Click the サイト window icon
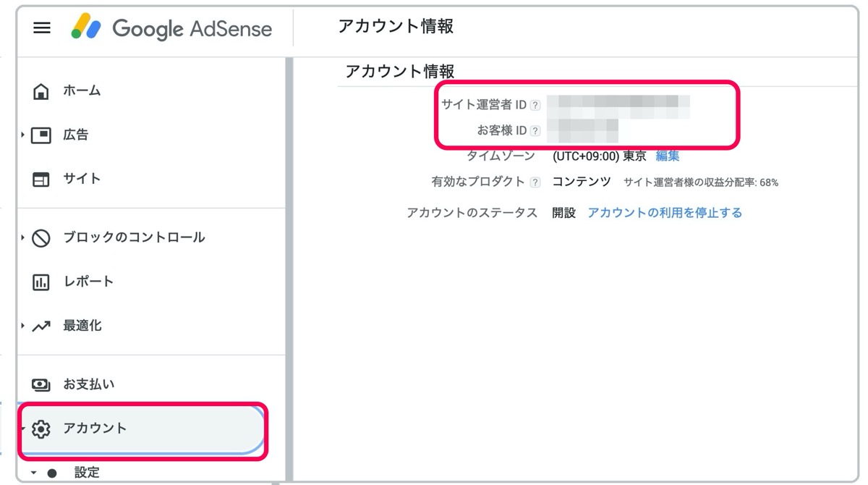The image size is (868, 485). point(41,180)
